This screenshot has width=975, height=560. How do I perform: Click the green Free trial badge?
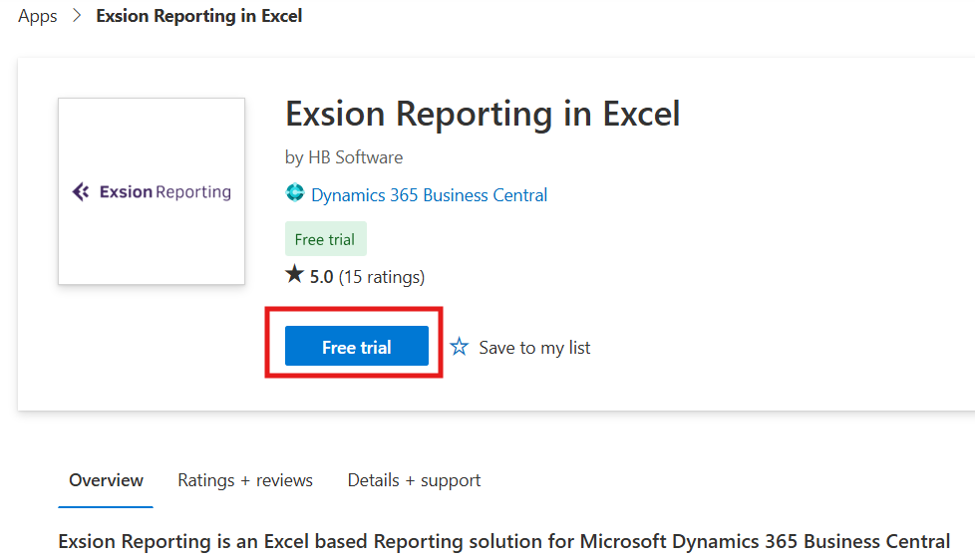click(x=326, y=239)
